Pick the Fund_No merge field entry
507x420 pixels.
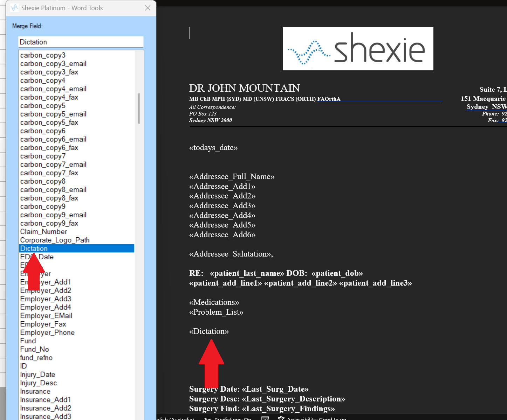[x=76, y=349]
